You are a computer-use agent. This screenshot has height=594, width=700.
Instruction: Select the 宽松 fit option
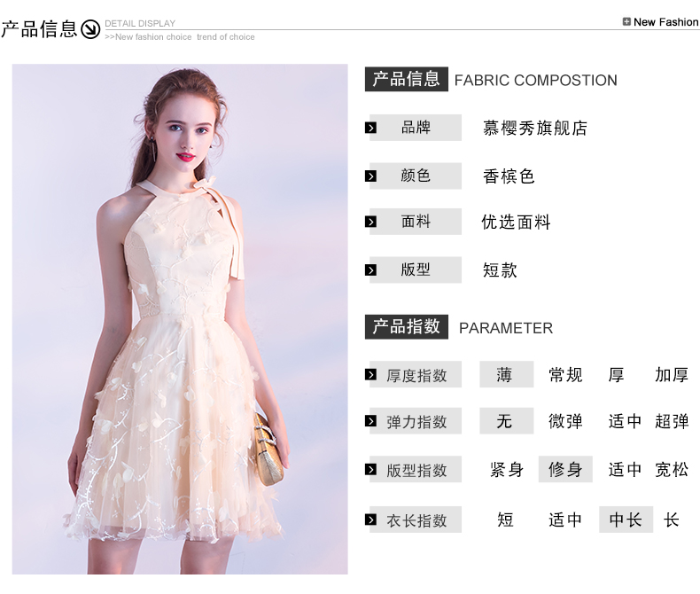coord(672,469)
